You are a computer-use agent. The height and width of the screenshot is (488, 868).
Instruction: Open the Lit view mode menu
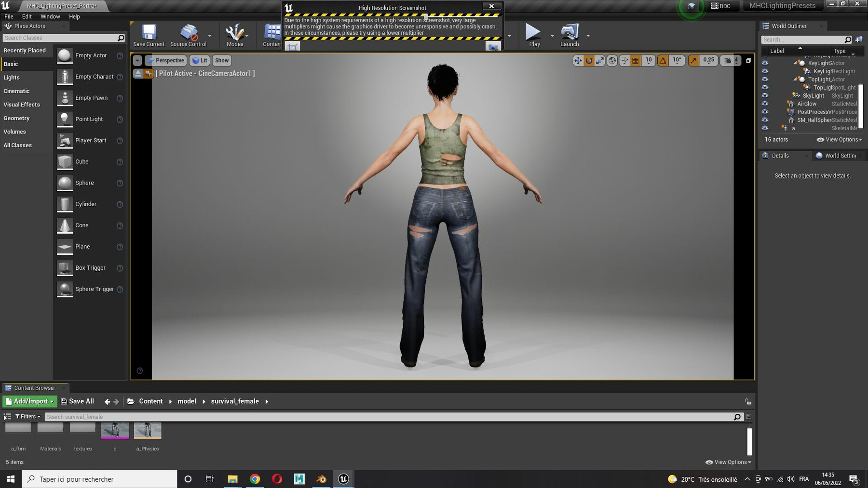coord(200,60)
